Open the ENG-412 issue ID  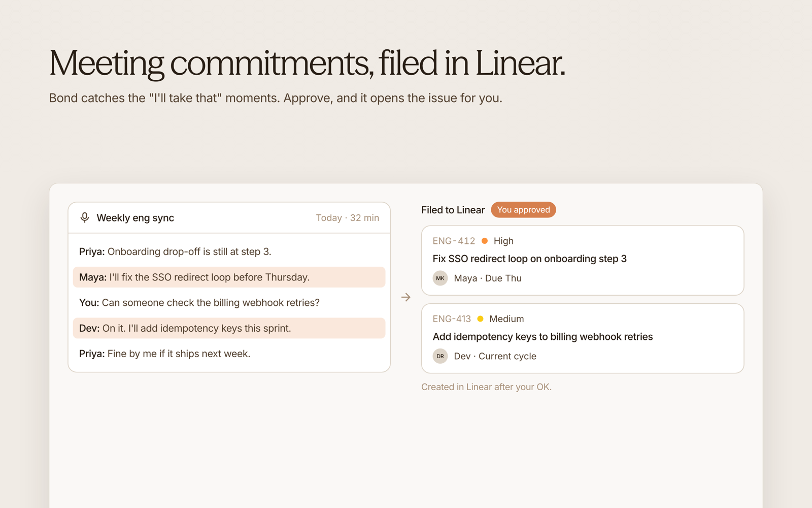(x=454, y=241)
